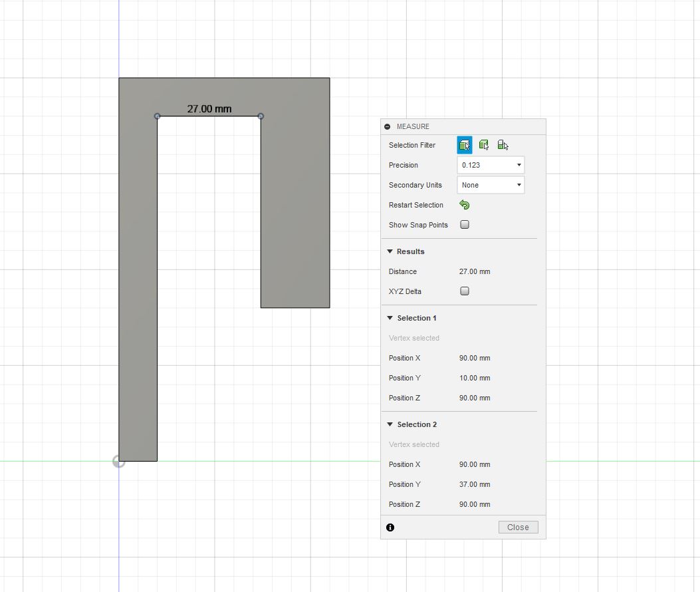The height and width of the screenshot is (592, 700).
Task: Click Selection 1 Position X value 90.00 mm
Action: (x=475, y=358)
